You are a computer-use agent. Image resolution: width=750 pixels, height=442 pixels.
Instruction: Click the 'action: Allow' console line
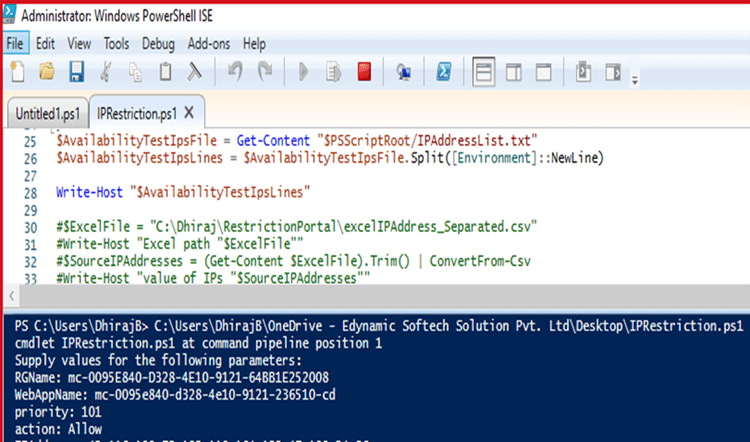coord(58,429)
